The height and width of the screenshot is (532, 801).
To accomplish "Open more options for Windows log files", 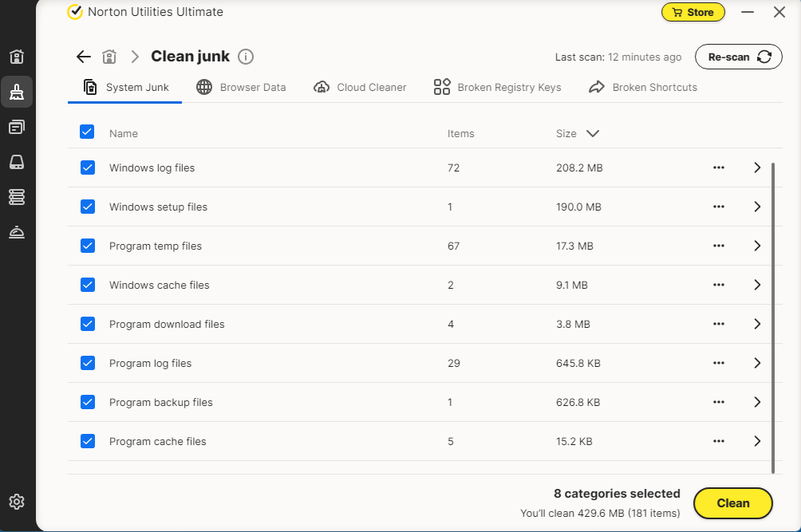I will click(x=718, y=167).
